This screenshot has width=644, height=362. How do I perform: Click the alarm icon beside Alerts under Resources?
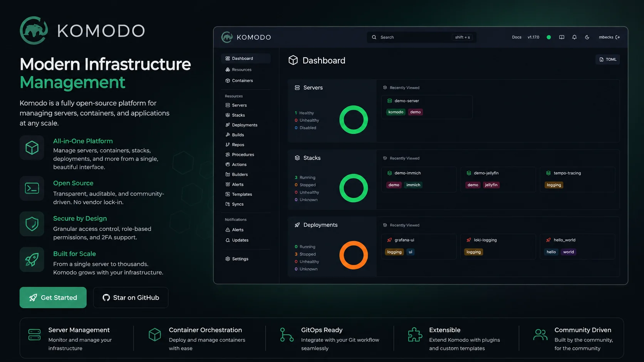tap(228, 185)
